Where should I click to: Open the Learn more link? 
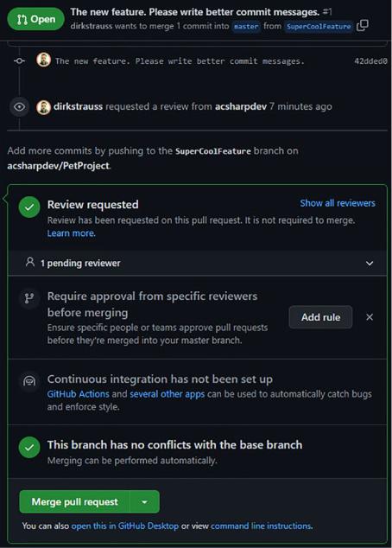point(71,233)
